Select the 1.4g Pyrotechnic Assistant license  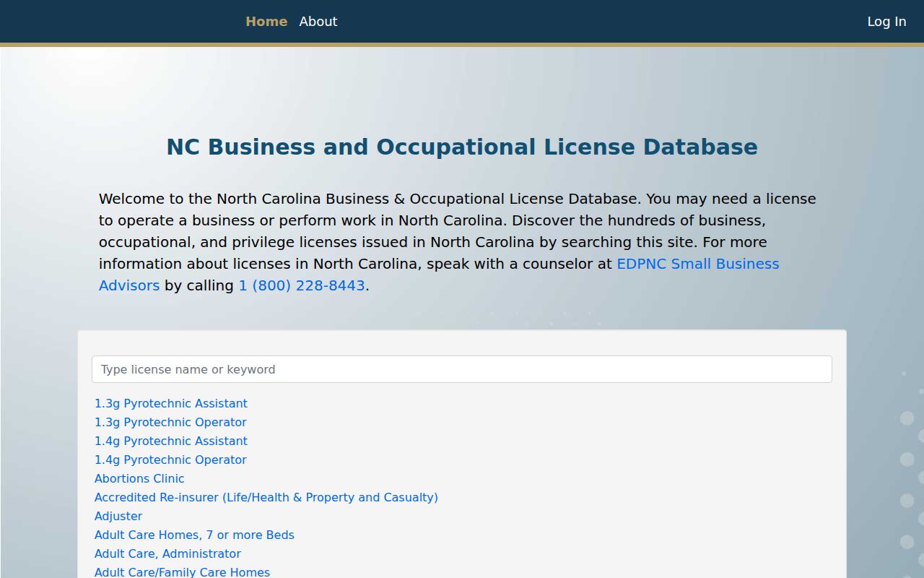(x=171, y=441)
